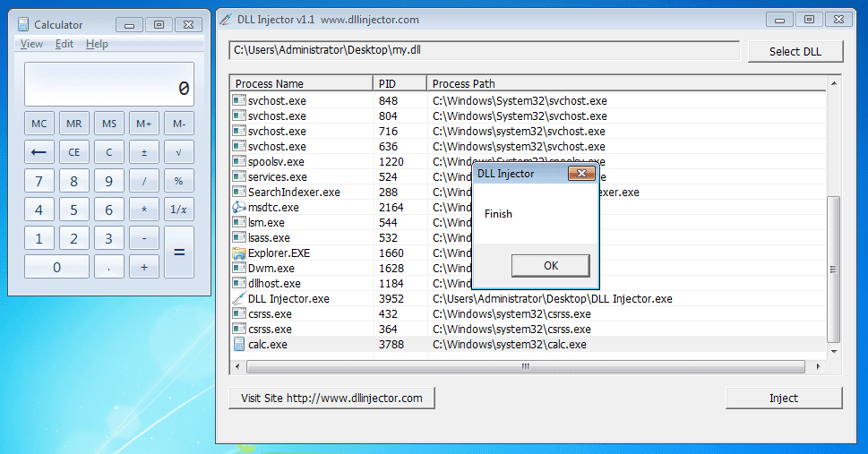Click the Calculator backspace arrow button
868x454 pixels.
[x=39, y=152]
